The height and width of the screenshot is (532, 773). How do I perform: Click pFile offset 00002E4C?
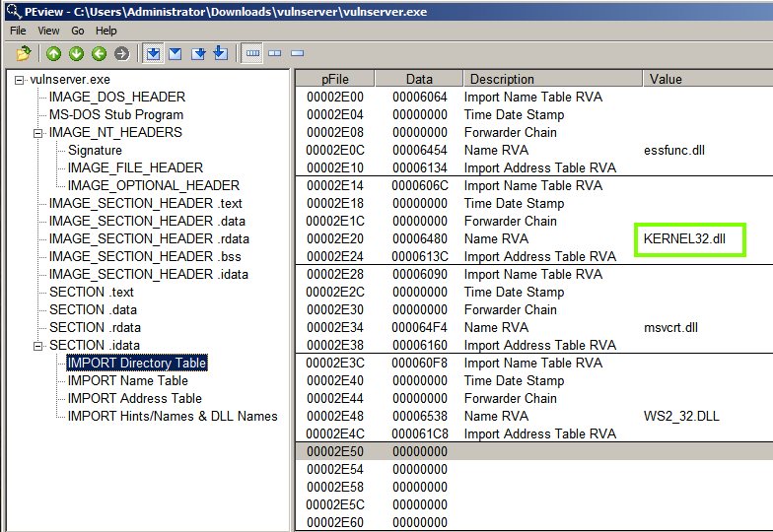tap(335, 433)
